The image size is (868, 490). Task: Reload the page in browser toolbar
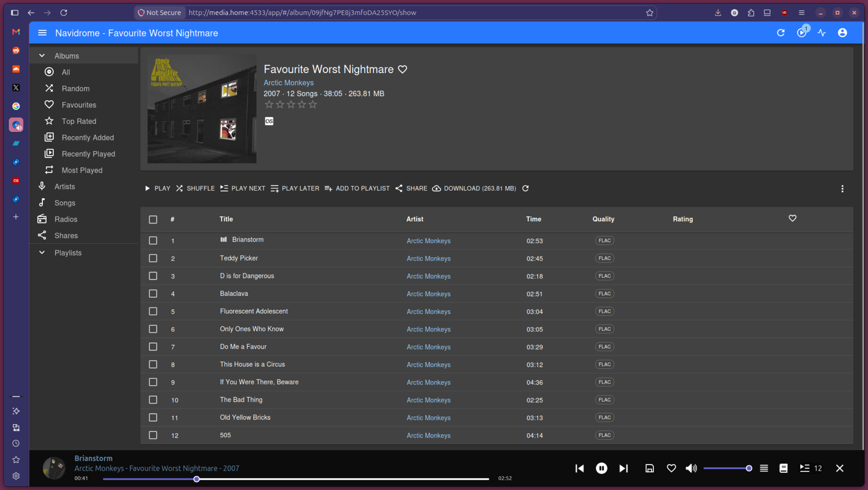click(63, 12)
